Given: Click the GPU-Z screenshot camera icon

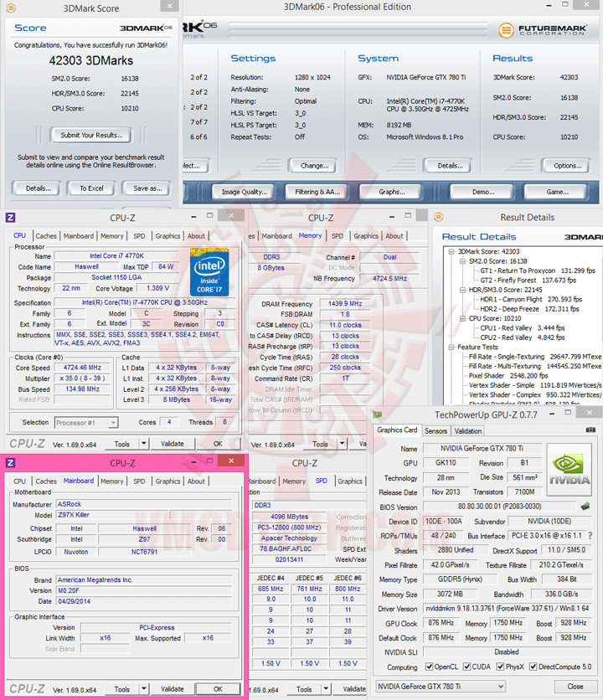Looking at the screenshot, I should click(590, 430).
